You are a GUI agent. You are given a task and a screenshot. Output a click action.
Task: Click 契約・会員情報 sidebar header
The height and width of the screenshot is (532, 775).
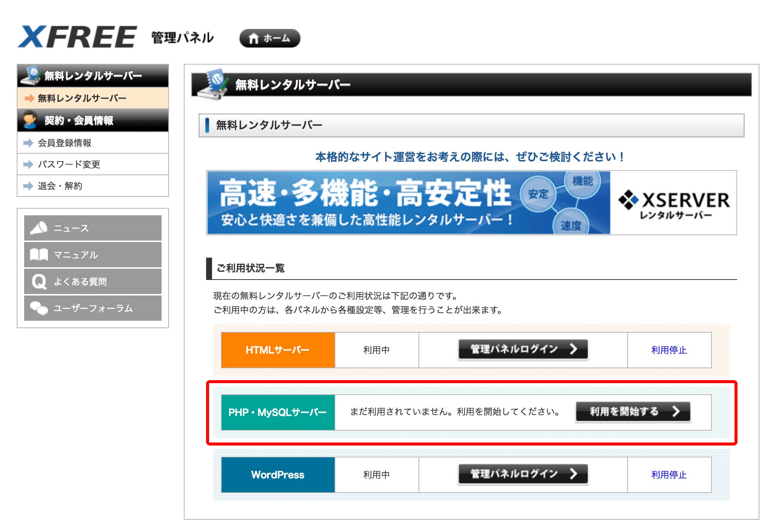(93, 120)
